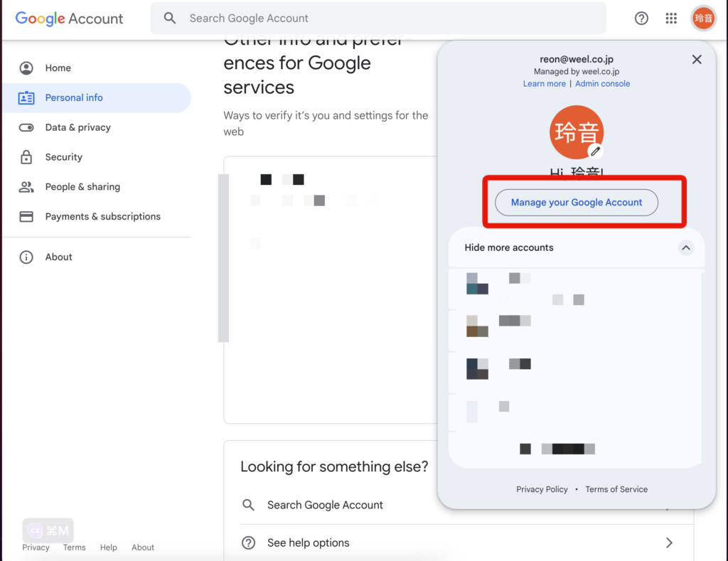Collapse the Hide more accounts chevron

[686, 247]
